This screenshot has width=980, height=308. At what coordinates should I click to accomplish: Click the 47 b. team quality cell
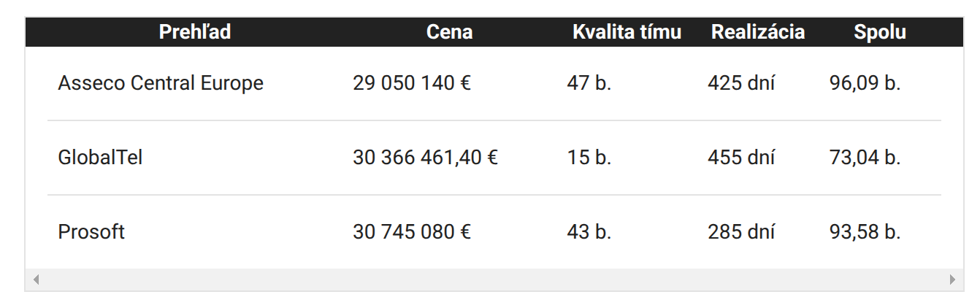[589, 83]
